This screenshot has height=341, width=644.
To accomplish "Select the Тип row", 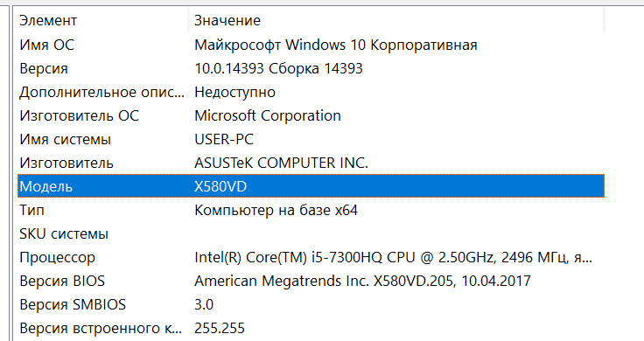I will point(311,210).
